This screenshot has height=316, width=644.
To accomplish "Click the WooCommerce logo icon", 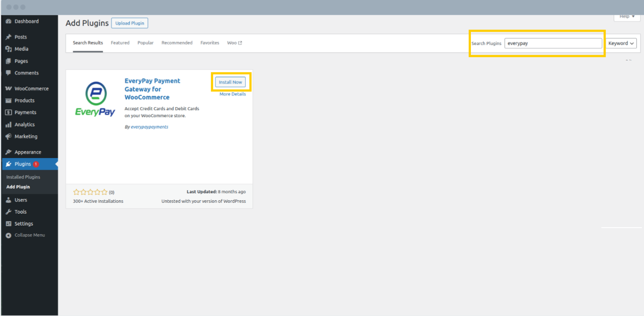I will click(8, 89).
